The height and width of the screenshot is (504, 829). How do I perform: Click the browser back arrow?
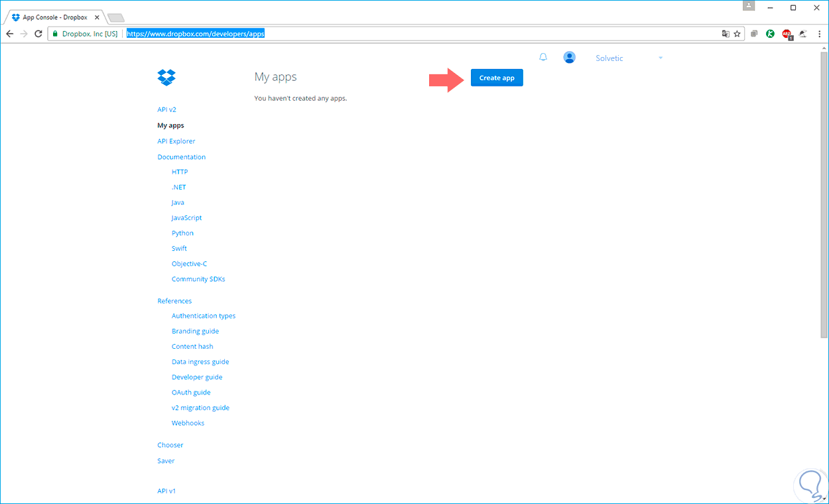(10, 33)
